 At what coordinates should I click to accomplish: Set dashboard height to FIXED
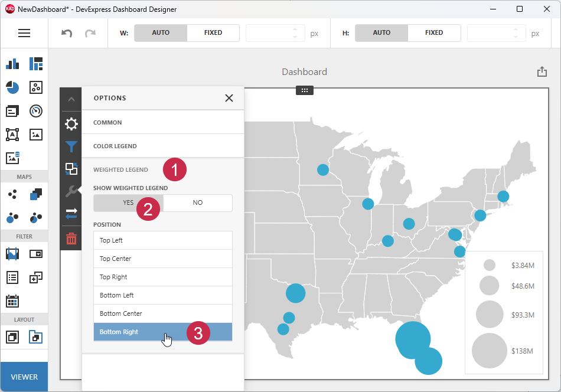click(x=434, y=32)
